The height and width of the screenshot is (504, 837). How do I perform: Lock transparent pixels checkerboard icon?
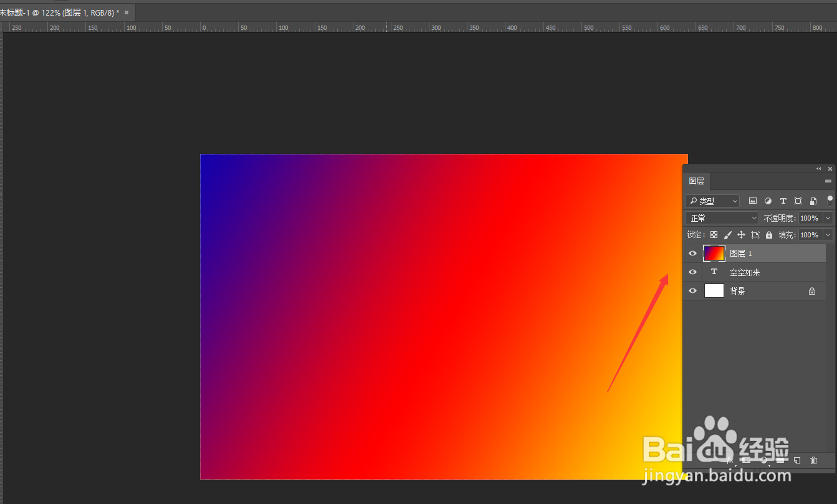(x=714, y=235)
